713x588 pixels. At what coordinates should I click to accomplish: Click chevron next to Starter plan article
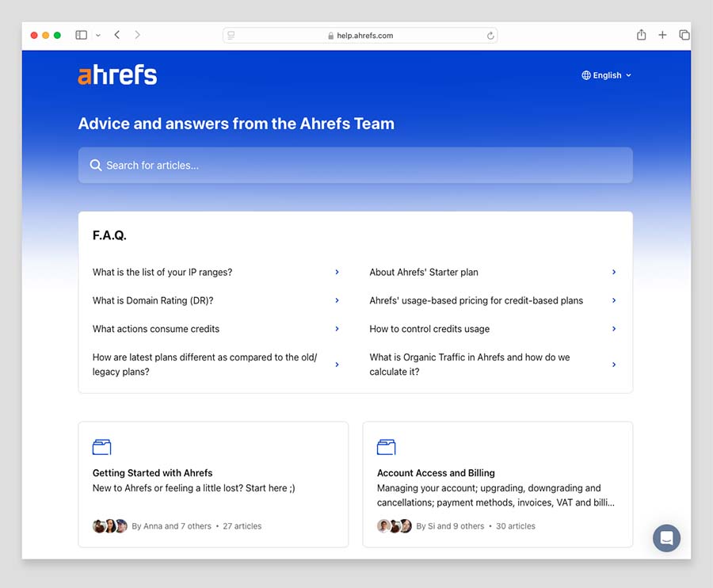click(x=614, y=272)
